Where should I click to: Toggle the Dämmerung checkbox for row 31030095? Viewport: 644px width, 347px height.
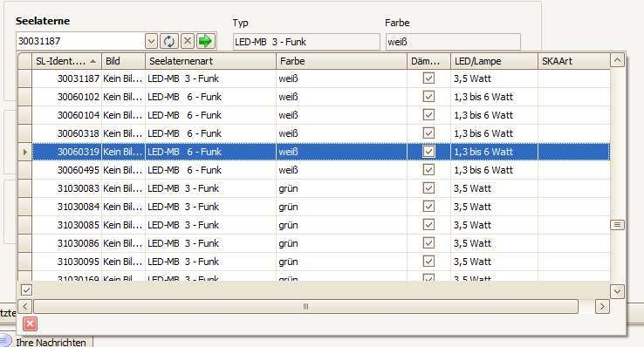[x=428, y=261]
